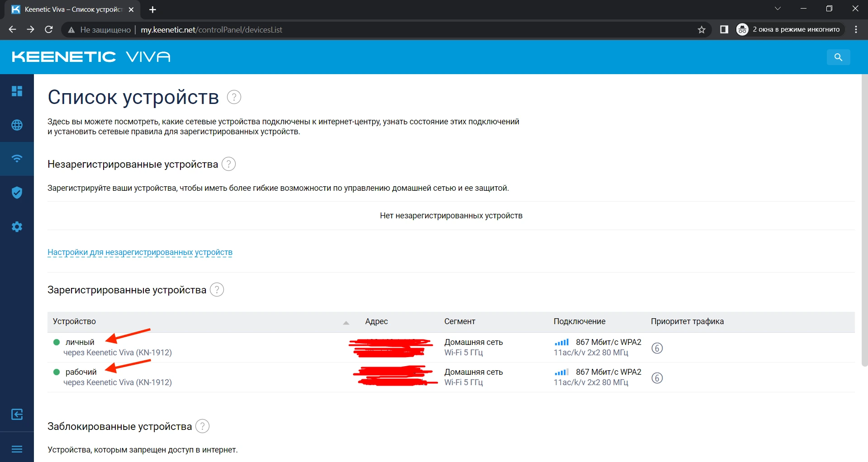The image size is (868, 462).
Task: Open the Chrome three-dot menu
Action: tap(855, 29)
